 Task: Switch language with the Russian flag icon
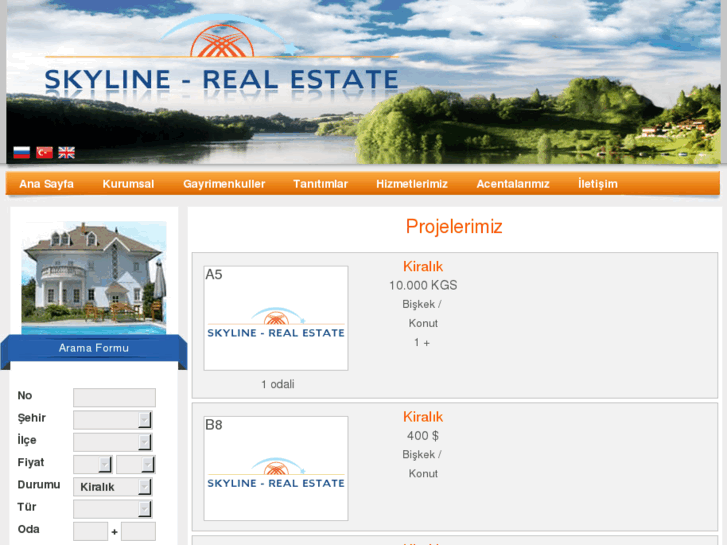(x=21, y=153)
